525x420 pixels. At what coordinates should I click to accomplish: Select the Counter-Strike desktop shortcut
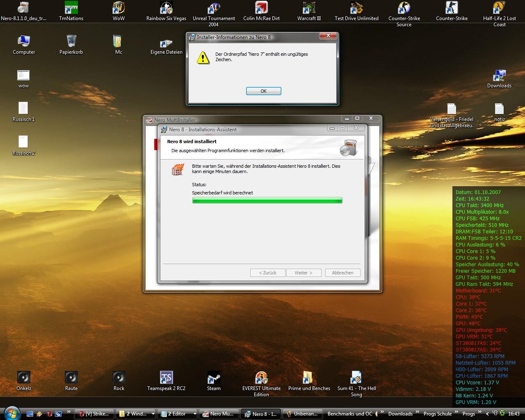(x=452, y=11)
